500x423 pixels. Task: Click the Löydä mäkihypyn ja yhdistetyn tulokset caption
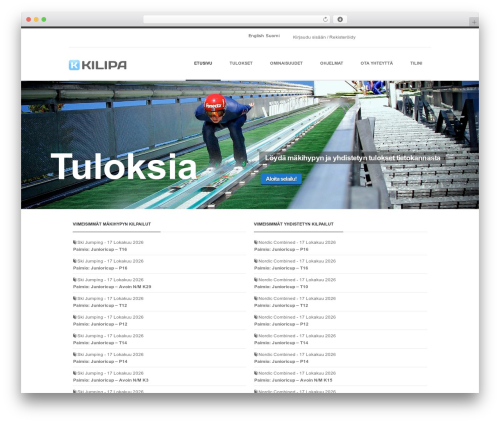352,158
